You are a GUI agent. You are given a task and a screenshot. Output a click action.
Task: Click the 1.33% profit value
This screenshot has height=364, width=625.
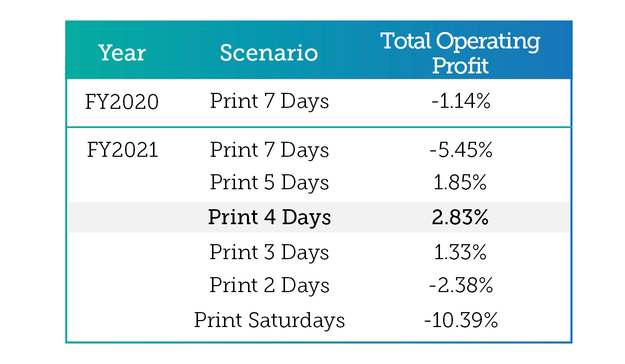tap(460, 253)
